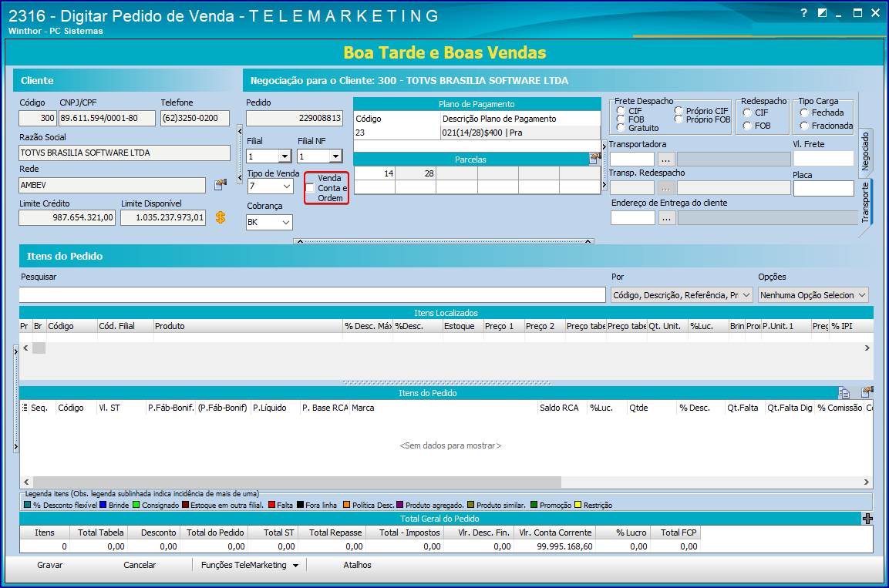This screenshot has width=889, height=588.
Task: Open the Filial dropdown
Action: (x=285, y=156)
